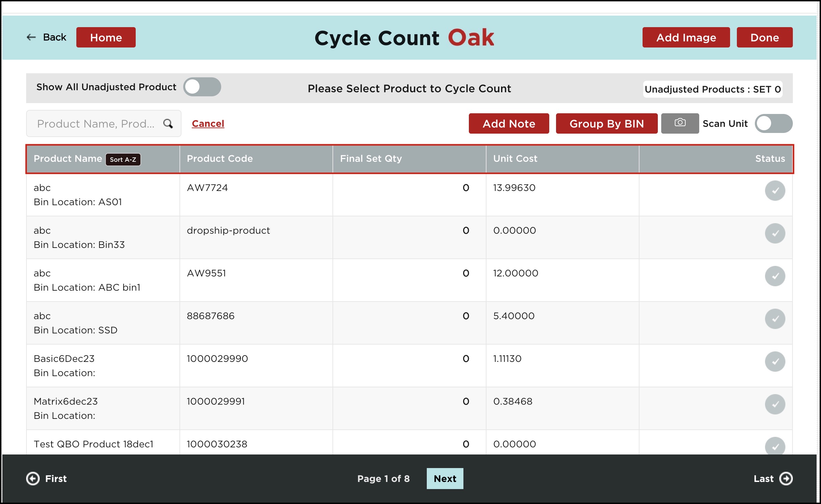Click status checkmark for product AW7724

(x=775, y=191)
